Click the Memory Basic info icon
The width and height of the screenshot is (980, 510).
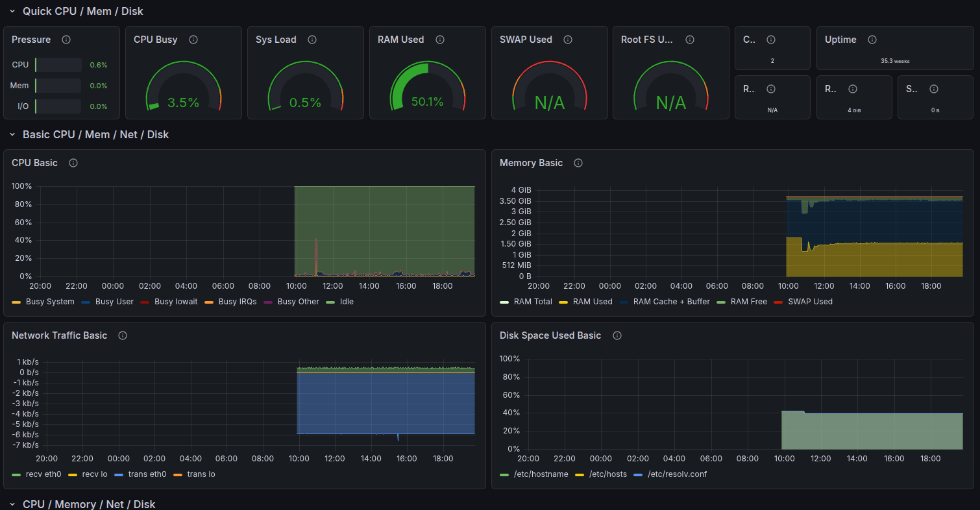(578, 163)
